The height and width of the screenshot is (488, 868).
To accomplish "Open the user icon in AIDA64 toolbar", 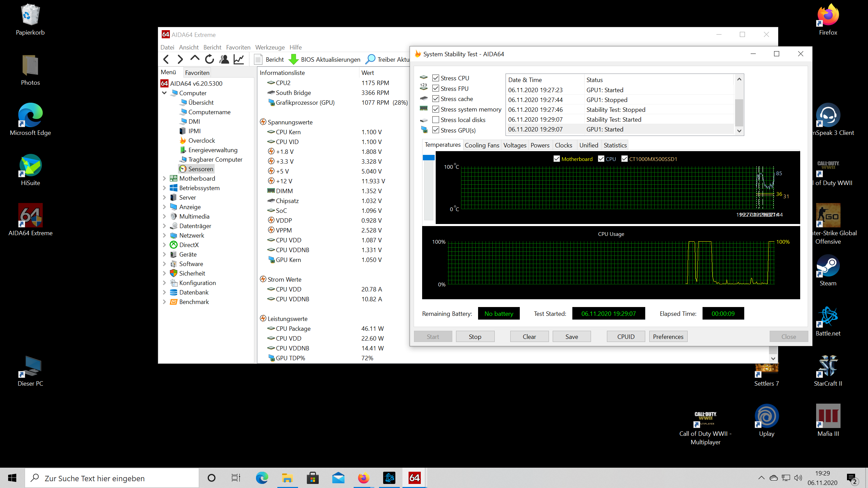I will (224, 59).
